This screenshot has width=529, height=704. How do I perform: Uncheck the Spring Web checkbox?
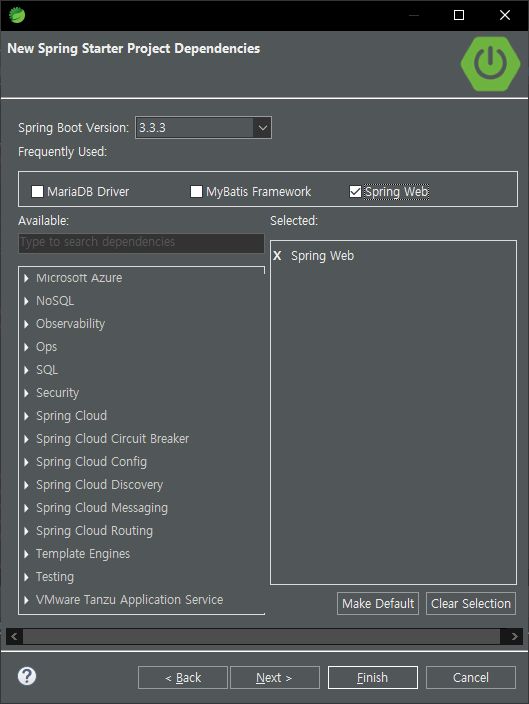coord(355,192)
